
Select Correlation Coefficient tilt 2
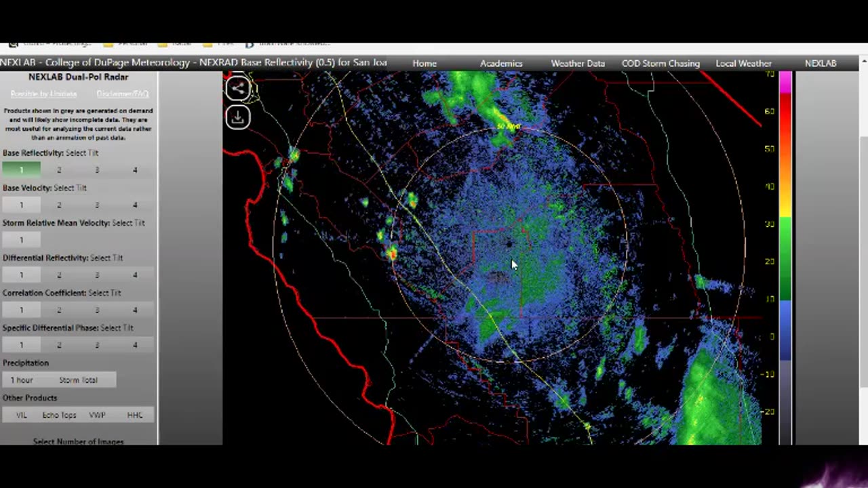tap(59, 310)
